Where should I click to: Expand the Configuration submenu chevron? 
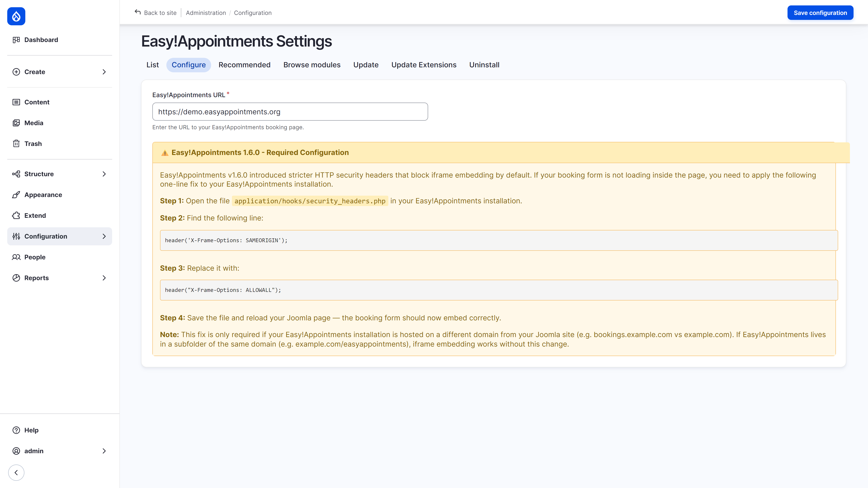[x=104, y=236]
